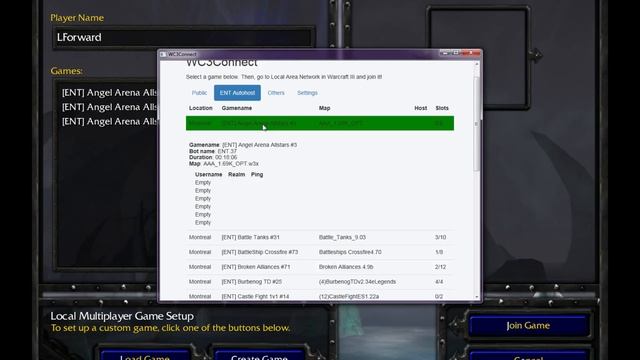Viewport: 640px width, 360px height.
Task: Switch to the Others tab
Action: 276,93
